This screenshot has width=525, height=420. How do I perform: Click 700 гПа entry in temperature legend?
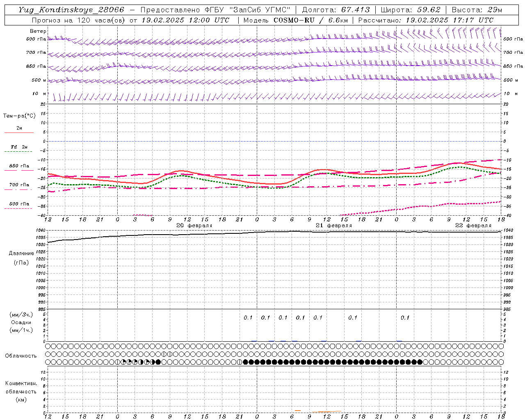tap(19, 185)
